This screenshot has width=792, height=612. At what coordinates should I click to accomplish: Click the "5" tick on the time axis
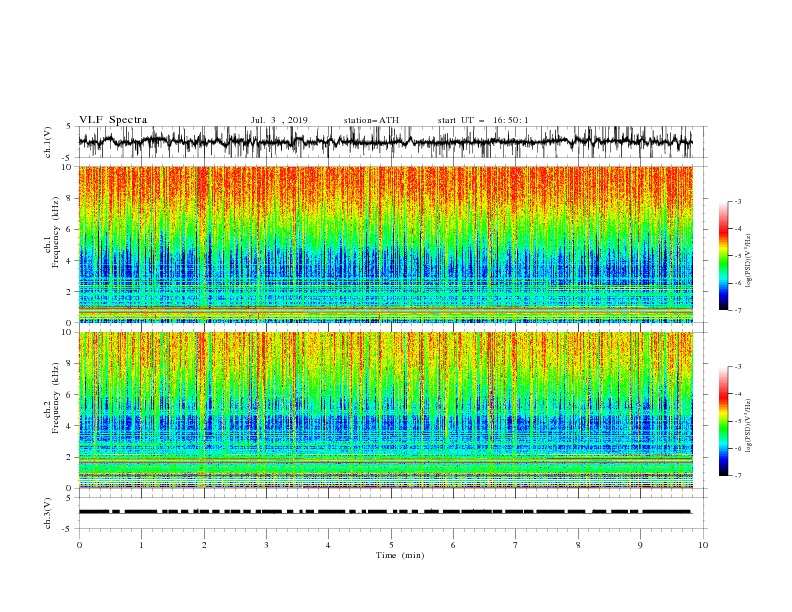(391, 545)
